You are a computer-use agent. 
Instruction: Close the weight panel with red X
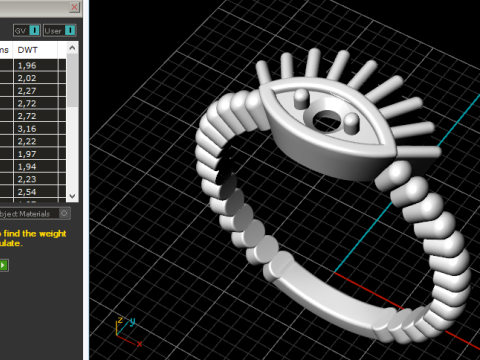[x=74, y=7]
